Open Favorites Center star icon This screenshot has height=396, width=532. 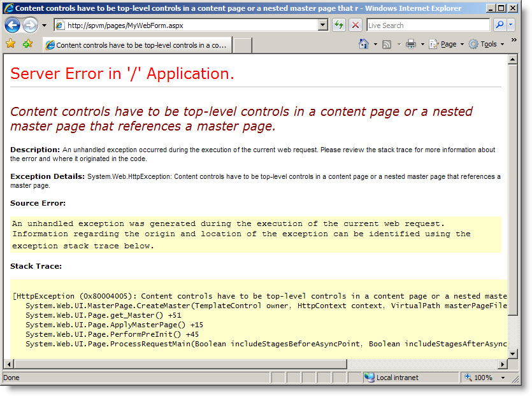point(11,44)
